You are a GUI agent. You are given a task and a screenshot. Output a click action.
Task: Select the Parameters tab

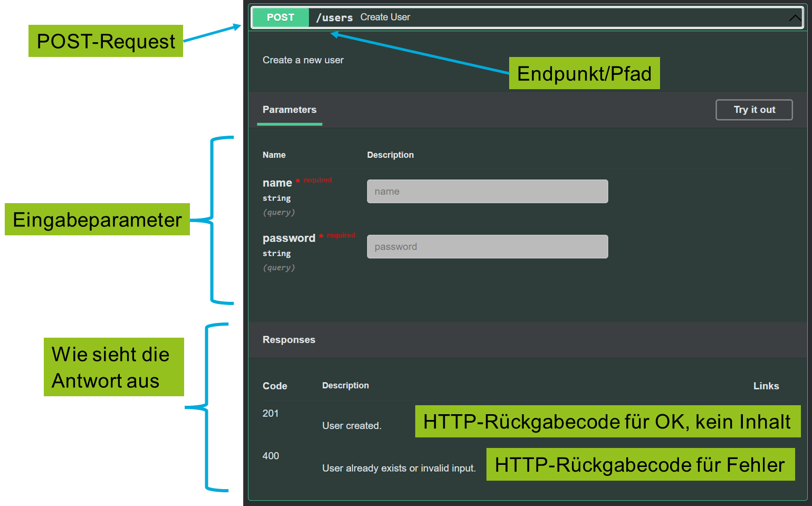(289, 110)
